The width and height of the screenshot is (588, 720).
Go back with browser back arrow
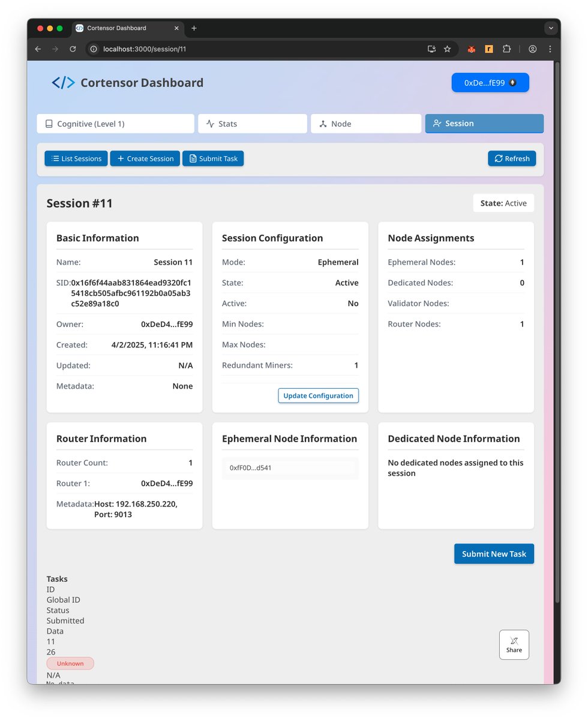tap(38, 49)
